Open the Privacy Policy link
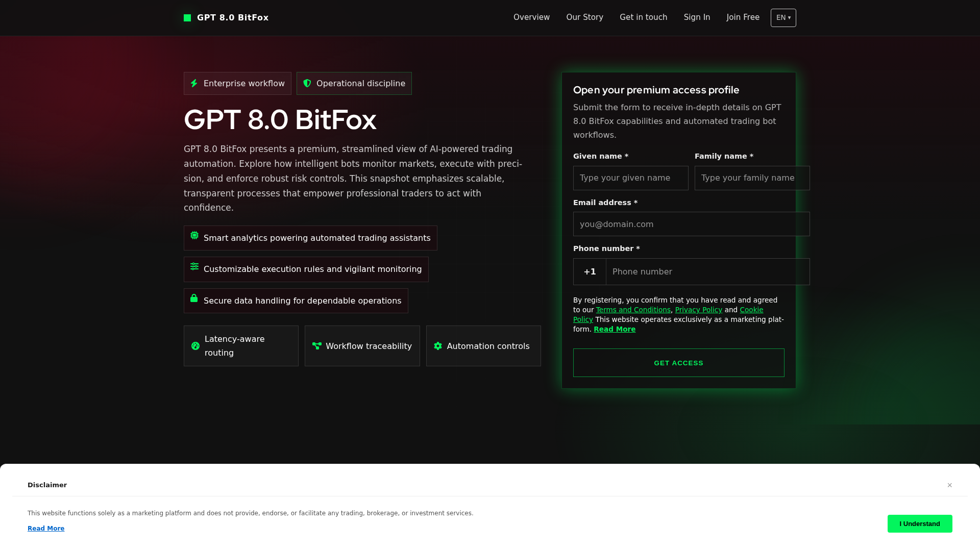The height and width of the screenshot is (551, 980). click(x=698, y=310)
